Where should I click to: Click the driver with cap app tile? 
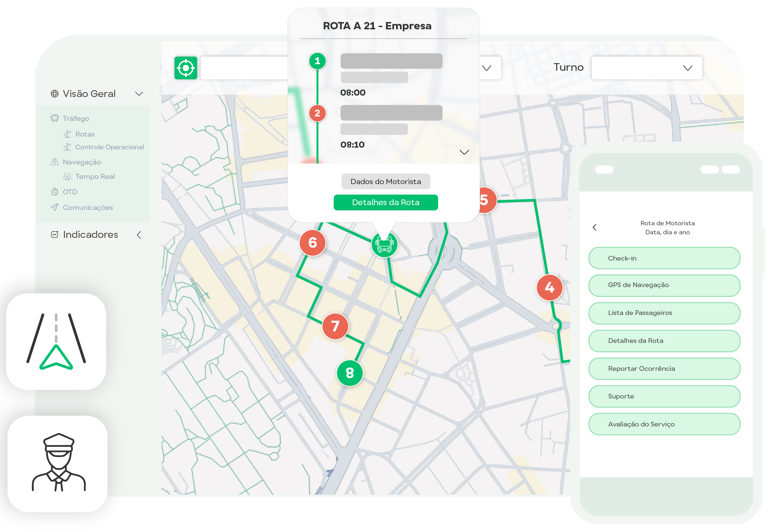click(x=58, y=464)
